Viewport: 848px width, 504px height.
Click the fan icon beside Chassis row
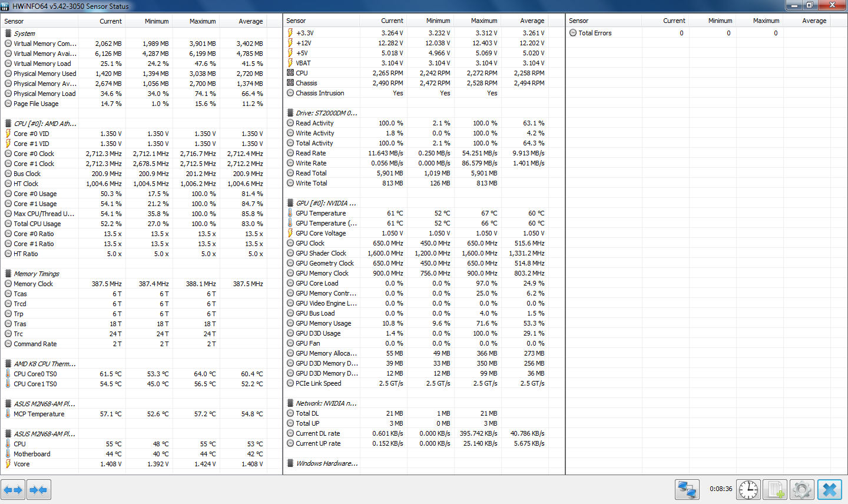coord(290,83)
